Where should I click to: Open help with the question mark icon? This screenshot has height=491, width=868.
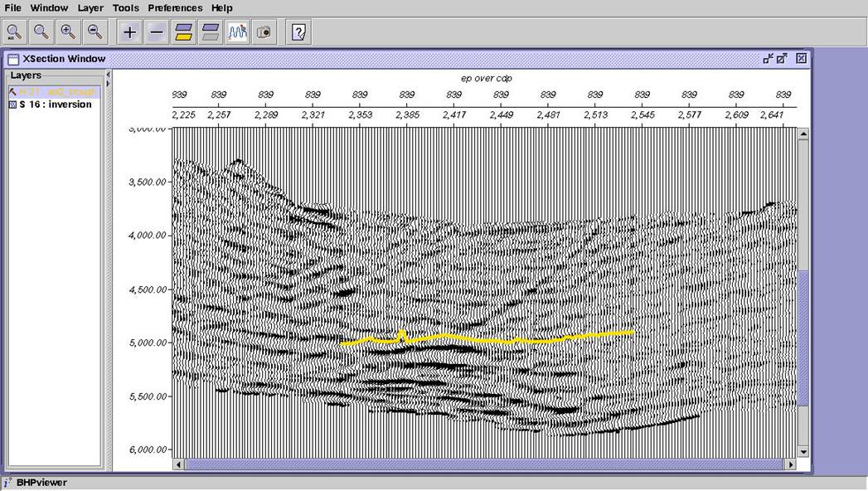tap(298, 32)
